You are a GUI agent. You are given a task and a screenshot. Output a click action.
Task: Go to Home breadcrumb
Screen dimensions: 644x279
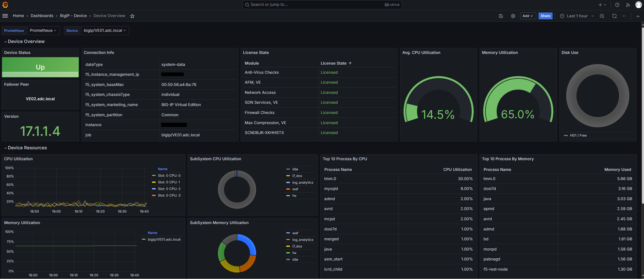coord(18,16)
